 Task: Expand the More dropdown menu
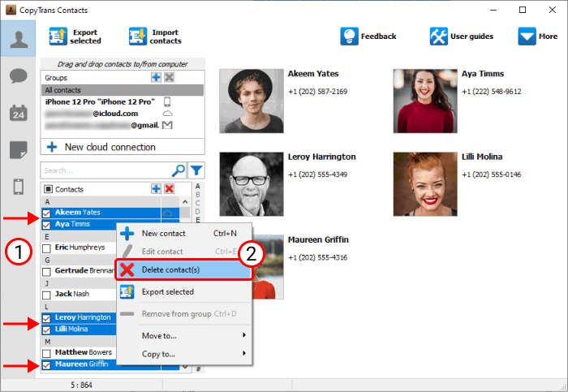(537, 37)
